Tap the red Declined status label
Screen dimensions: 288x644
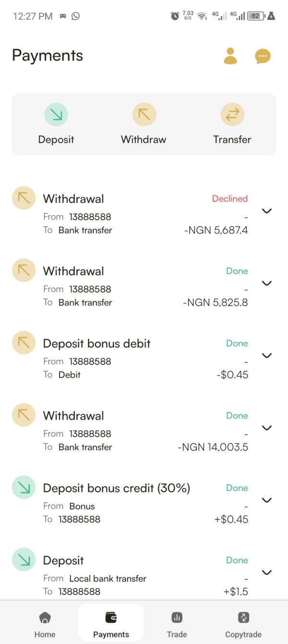point(230,199)
